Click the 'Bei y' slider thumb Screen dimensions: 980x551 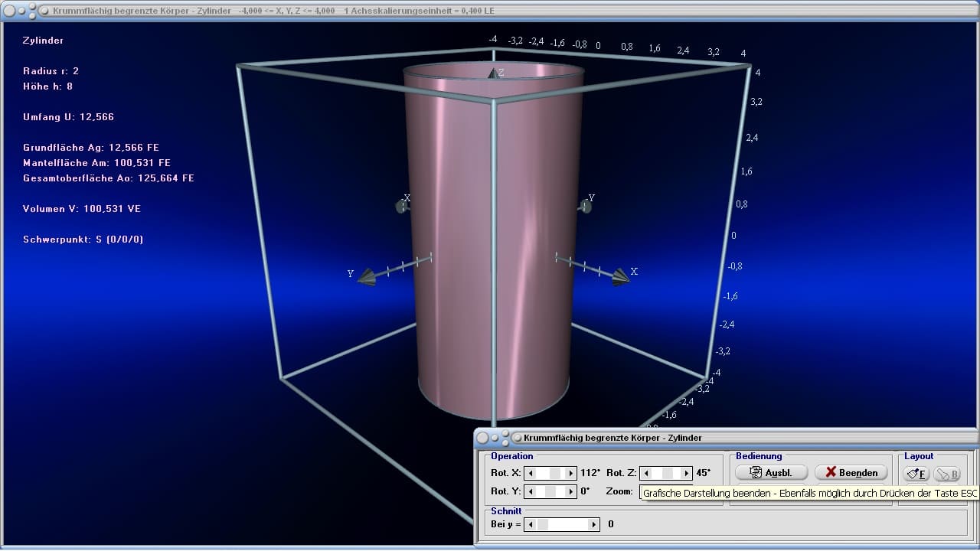tap(543, 525)
